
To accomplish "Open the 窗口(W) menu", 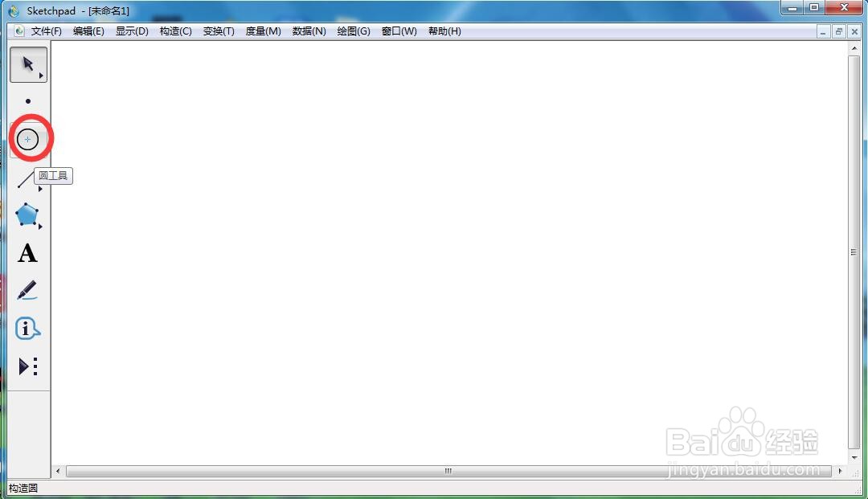I will point(399,31).
